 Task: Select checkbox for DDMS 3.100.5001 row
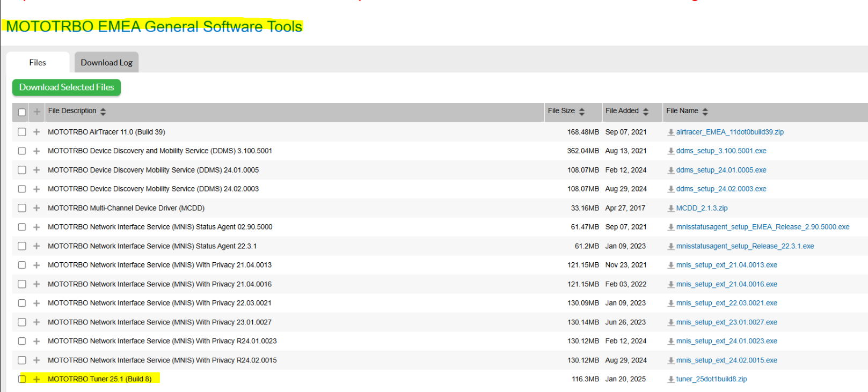[x=22, y=151]
